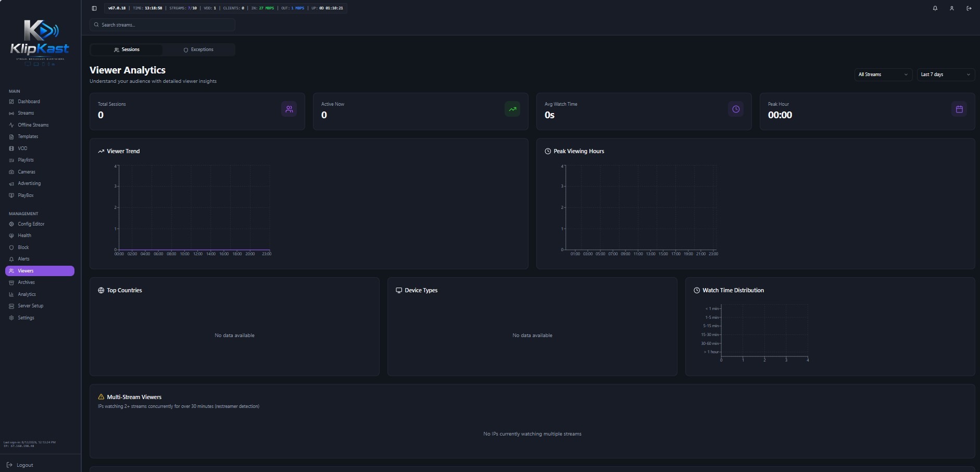Click the Peak Hour calendar icon
Viewport: 980px width, 472px height.
click(959, 109)
